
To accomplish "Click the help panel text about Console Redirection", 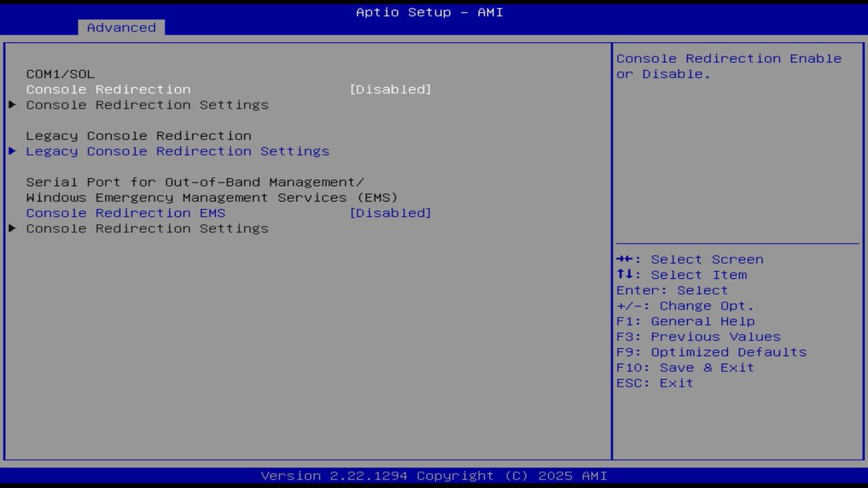I will tap(728, 66).
